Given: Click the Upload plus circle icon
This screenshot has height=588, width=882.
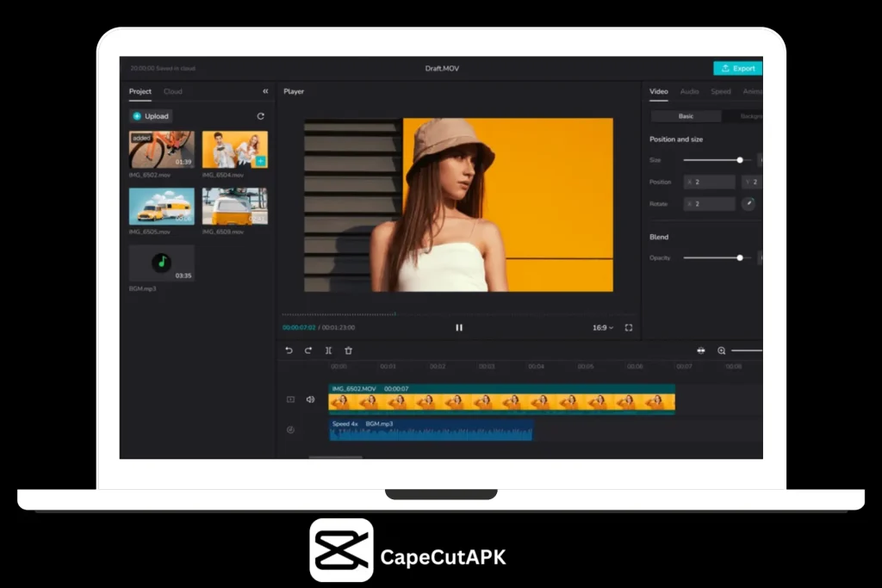Looking at the screenshot, I should [137, 116].
